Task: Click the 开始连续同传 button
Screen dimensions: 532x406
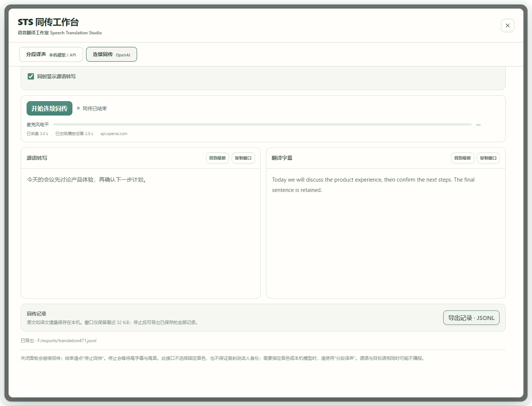Action: tap(50, 109)
